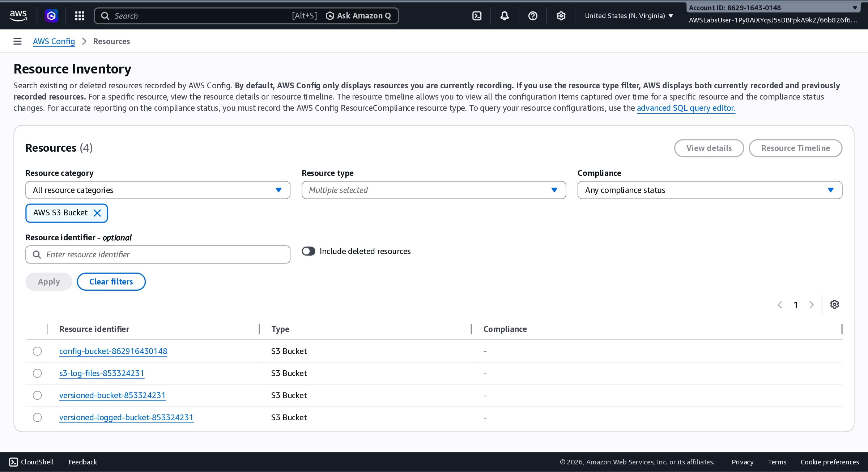Click the Compliance column header
Viewport: 868px width, 472px height.
505,329
